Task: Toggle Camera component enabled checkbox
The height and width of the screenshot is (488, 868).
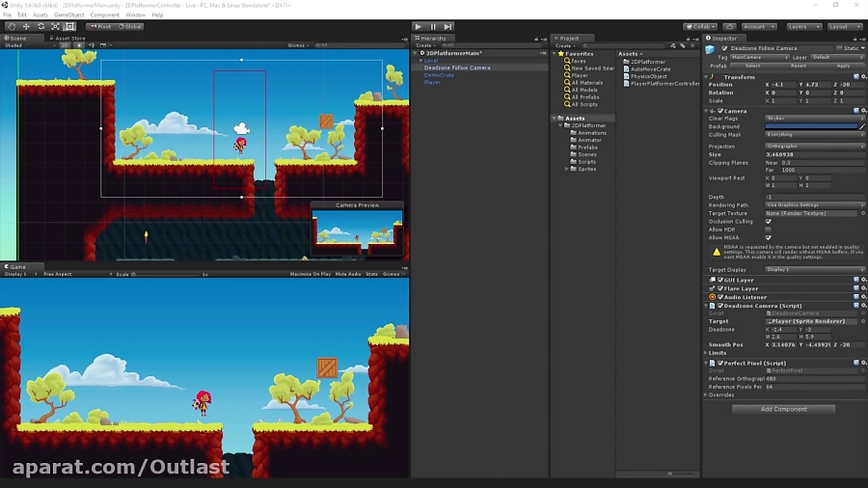Action: [720, 111]
